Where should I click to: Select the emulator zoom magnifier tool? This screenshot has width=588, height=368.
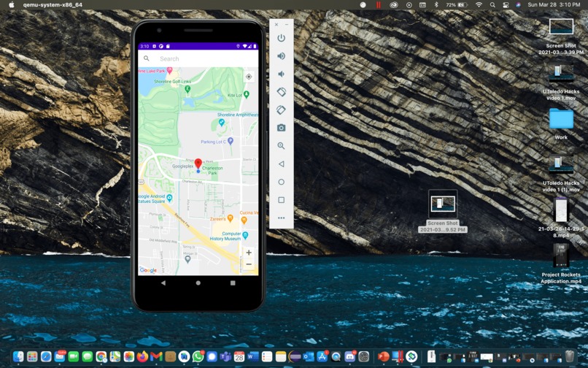(x=282, y=146)
